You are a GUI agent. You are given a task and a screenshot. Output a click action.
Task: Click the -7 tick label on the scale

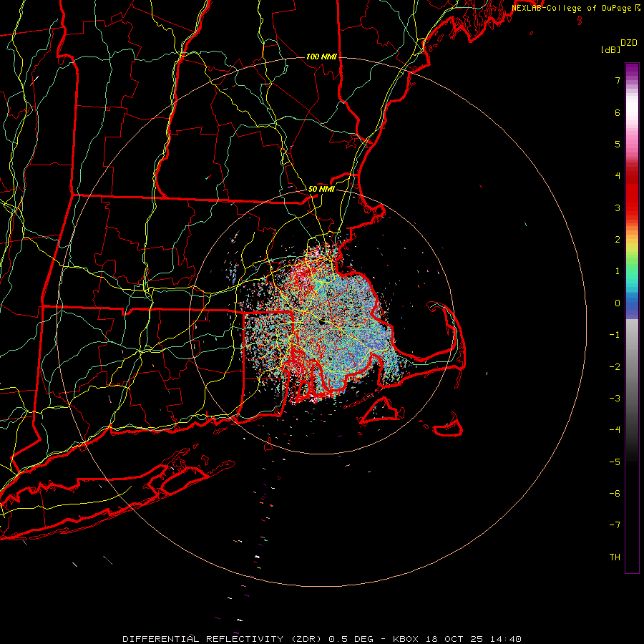click(x=615, y=525)
